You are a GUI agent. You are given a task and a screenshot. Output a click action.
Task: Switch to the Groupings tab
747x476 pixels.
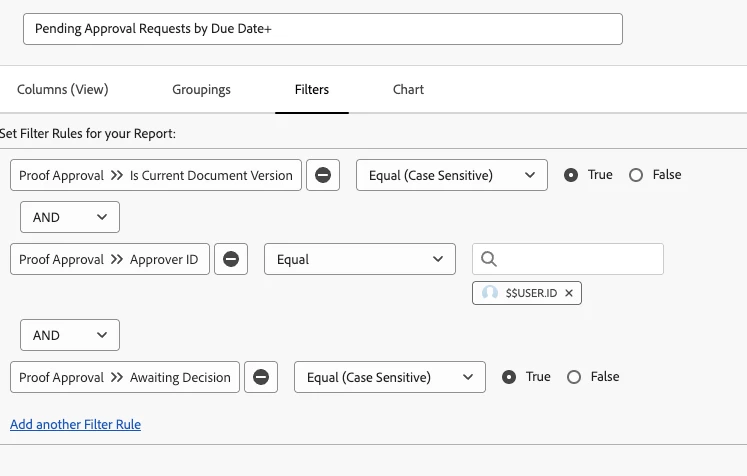pos(201,90)
